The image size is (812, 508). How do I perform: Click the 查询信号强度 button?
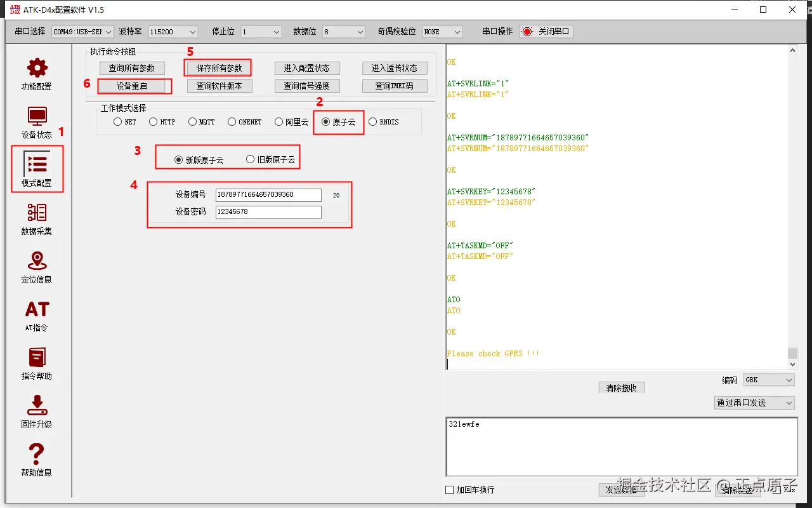307,86
